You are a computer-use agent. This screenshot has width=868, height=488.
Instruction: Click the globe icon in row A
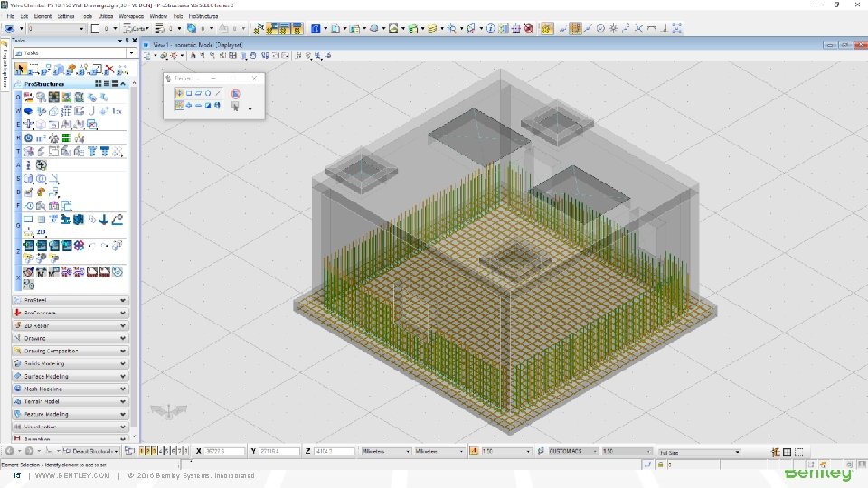(x=41, y=164)
